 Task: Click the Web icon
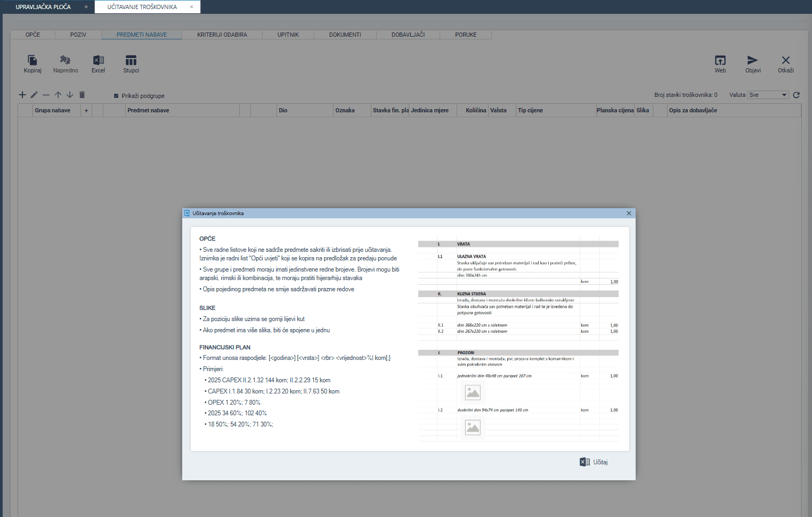click(720, 61)
